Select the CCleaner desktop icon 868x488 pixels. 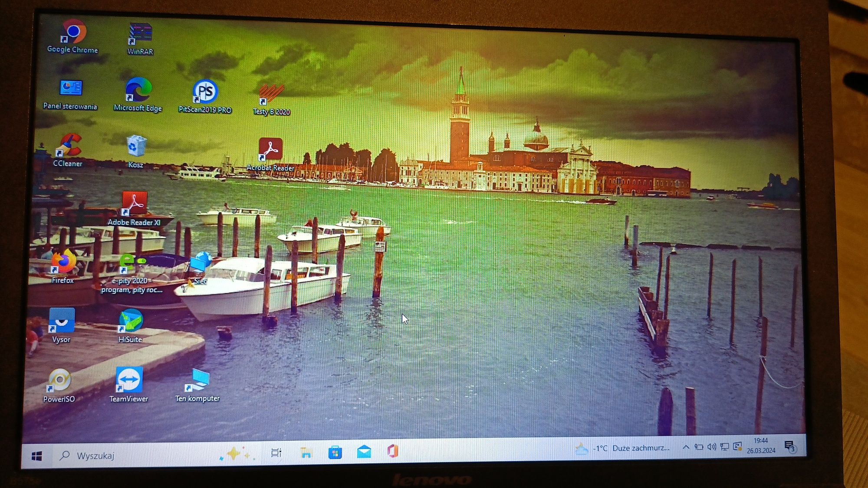(68, 150)
